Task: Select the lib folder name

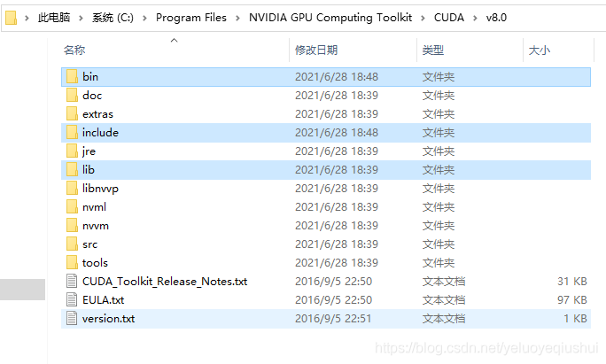Action: (89, 170)
